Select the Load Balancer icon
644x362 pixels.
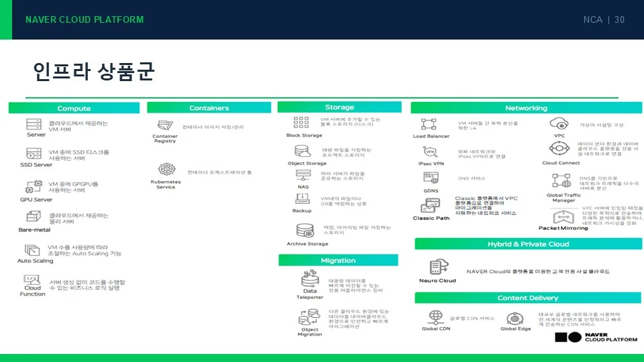coord(429,124)
